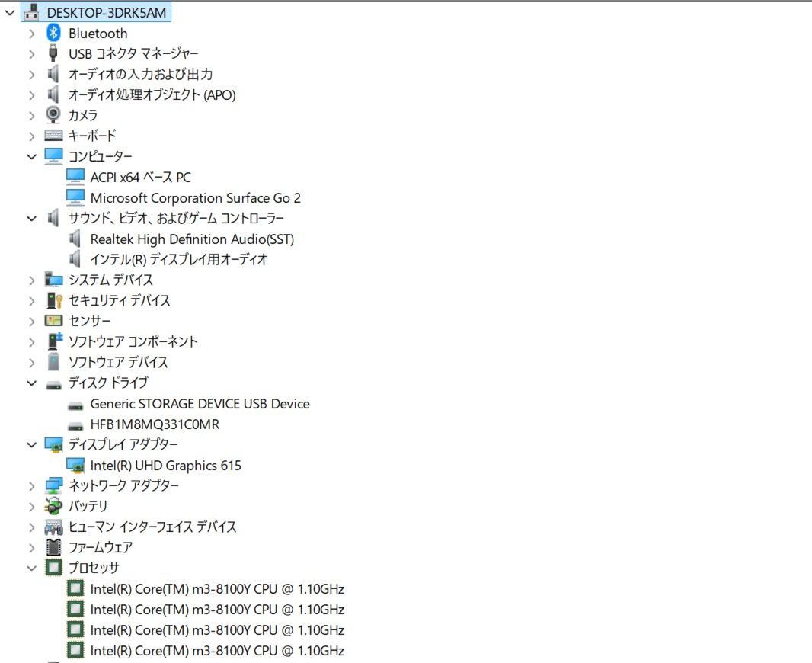Collapse the ディスク ドライブ category
The image size is (812, 663).
click(31, 383)
